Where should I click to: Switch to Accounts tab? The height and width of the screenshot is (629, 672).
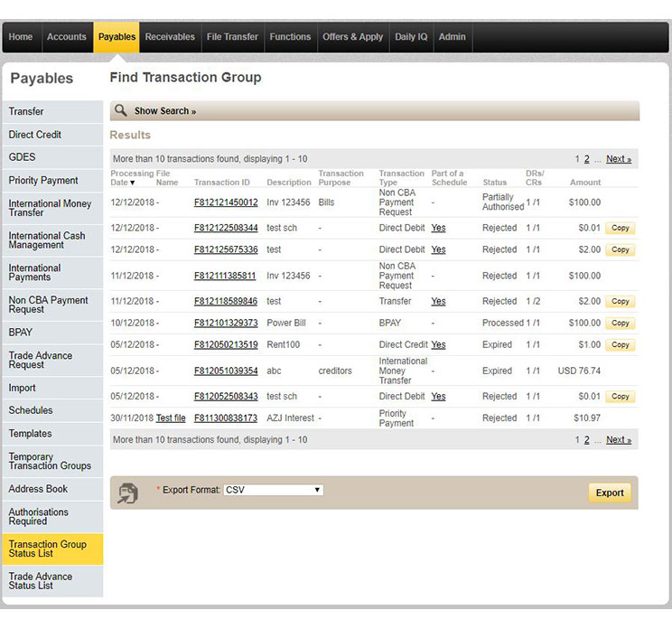pos(67,37)
